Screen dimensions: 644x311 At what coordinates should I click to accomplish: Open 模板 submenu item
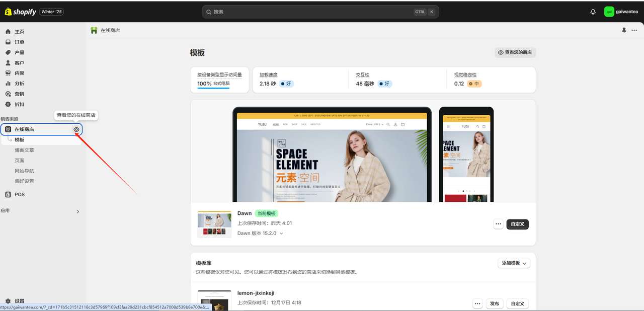(20, 140)
